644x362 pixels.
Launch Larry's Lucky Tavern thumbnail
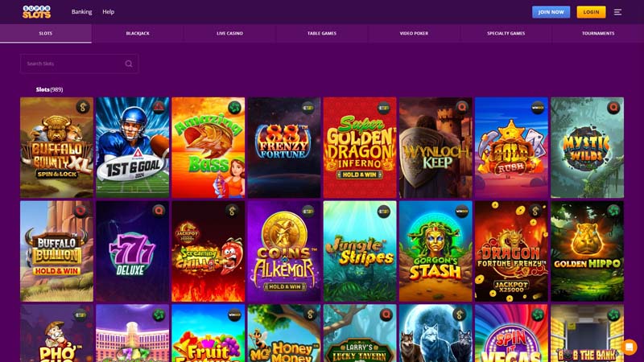(x=360, y=333)
